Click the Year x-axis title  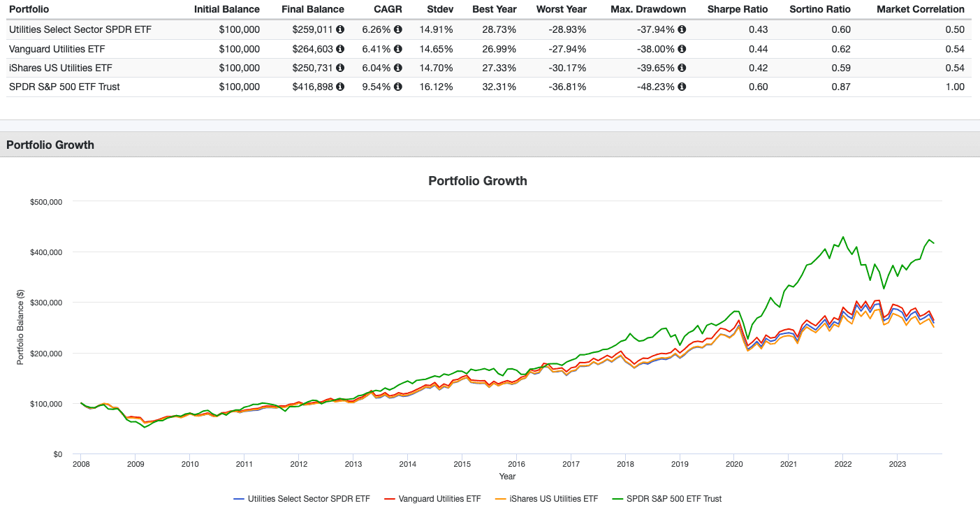[x=508, y=477]
